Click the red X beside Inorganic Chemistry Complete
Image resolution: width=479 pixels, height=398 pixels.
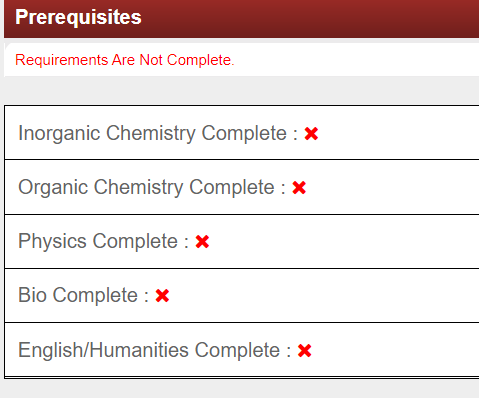click(311, 134)
